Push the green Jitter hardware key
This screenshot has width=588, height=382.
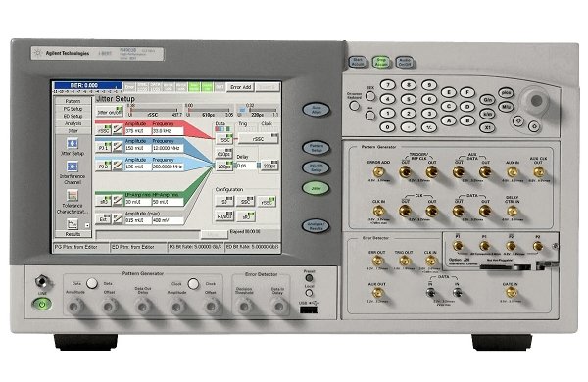click(x=317, y=188)
